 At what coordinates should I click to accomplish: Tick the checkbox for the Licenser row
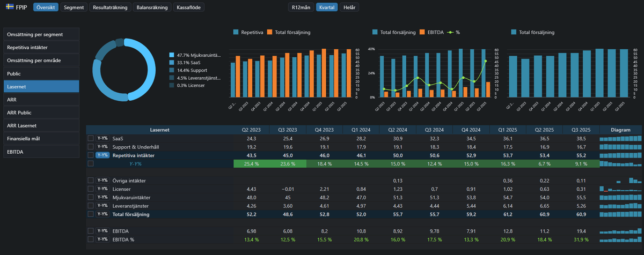pos(90,189)
